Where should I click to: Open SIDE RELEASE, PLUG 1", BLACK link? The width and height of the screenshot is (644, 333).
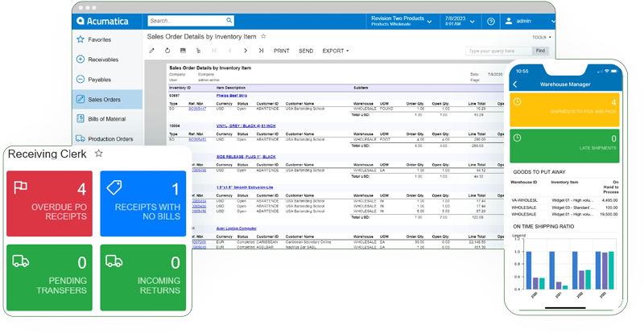tap(246, 156)
